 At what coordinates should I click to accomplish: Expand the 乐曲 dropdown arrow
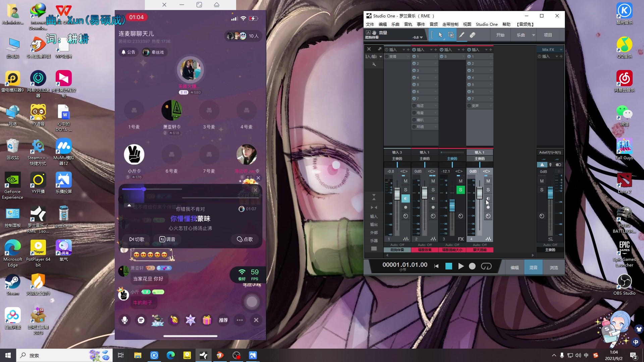point(533,35)
